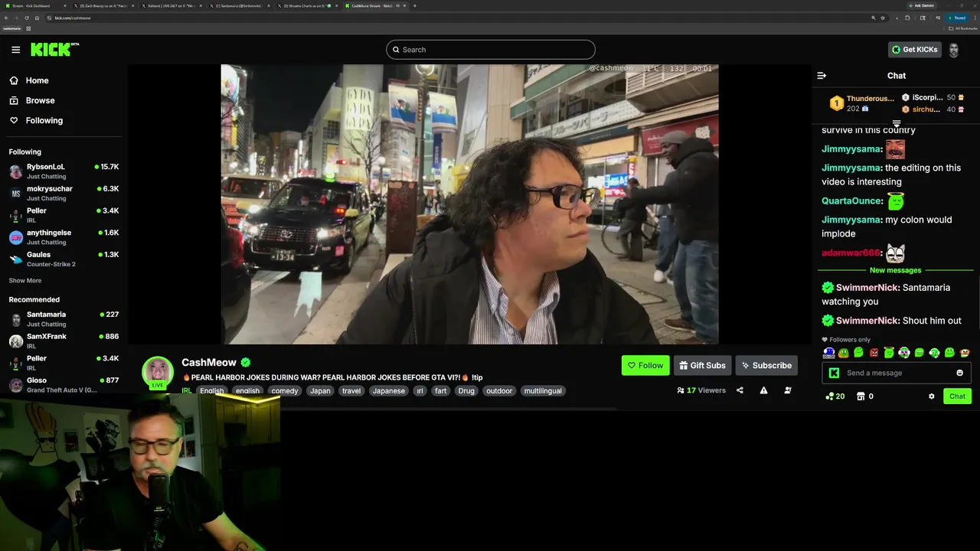Click the iScorpi leaderboard entry
The image size is (980, 551).
click(x=933, y=98)
